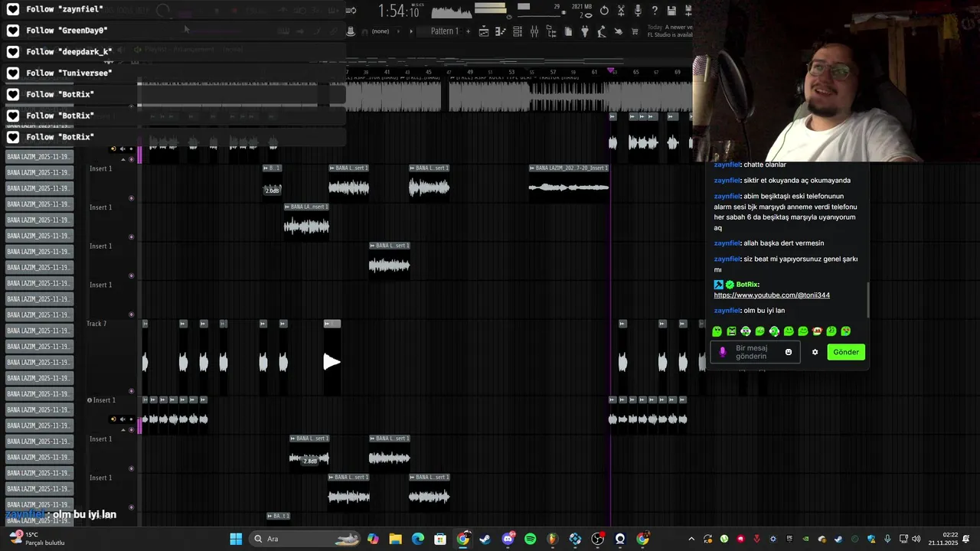Open the weather widget 15°C Parçalı bulutlu

[36, 539]
